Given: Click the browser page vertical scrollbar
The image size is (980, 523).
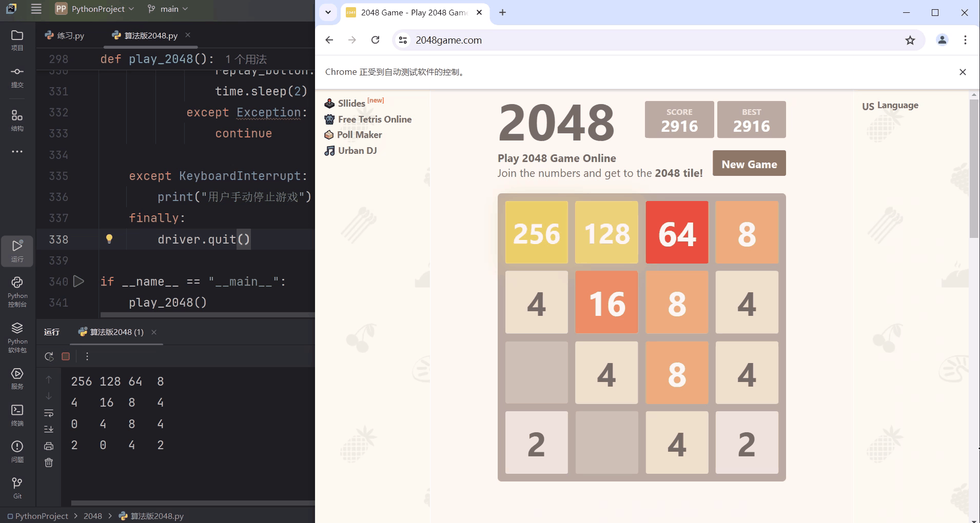Looking at the screenshot, I should click(x=973, y=169).
